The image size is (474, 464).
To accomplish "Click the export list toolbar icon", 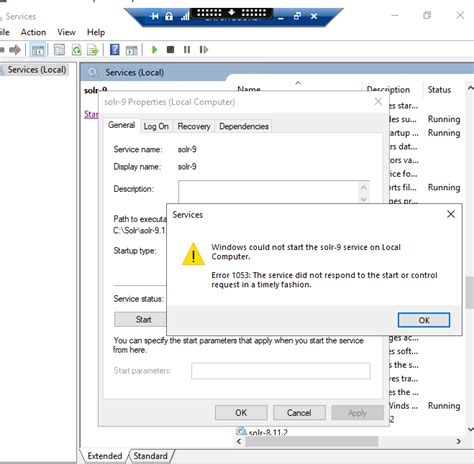I will [93, 50].
